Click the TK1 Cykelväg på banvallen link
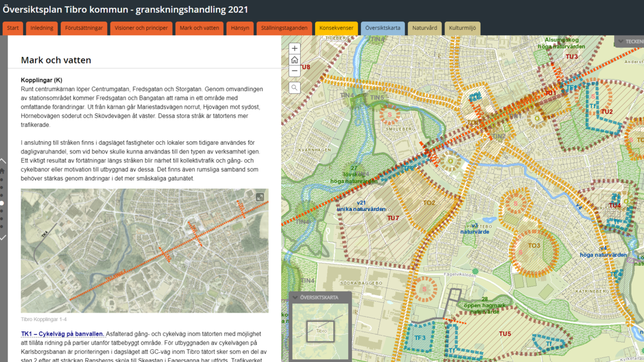 tap(63, 334)
